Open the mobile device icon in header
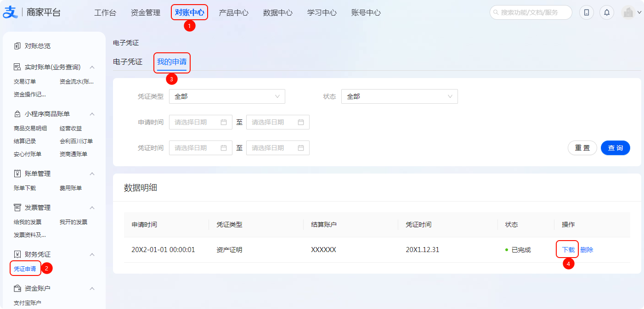Image resolution: width=644 pixels, height=309 pixels. (x=586, y=12)
